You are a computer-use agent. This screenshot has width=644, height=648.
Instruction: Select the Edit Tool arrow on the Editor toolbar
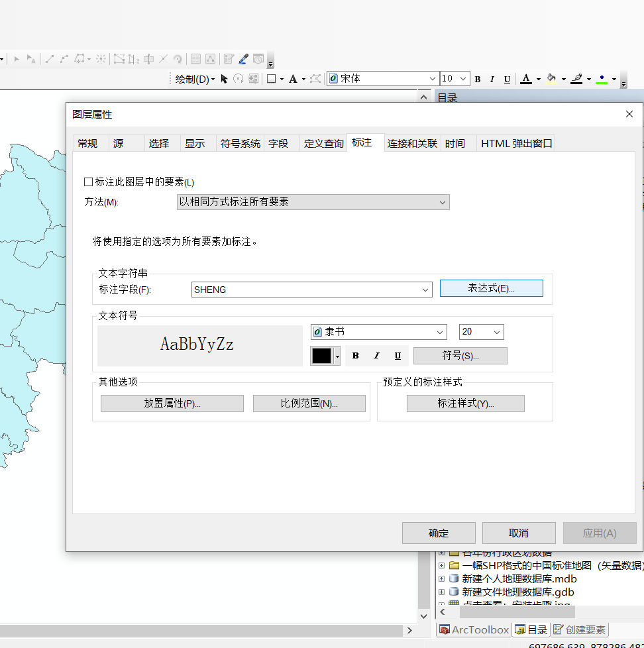click(x=17, y=59)
